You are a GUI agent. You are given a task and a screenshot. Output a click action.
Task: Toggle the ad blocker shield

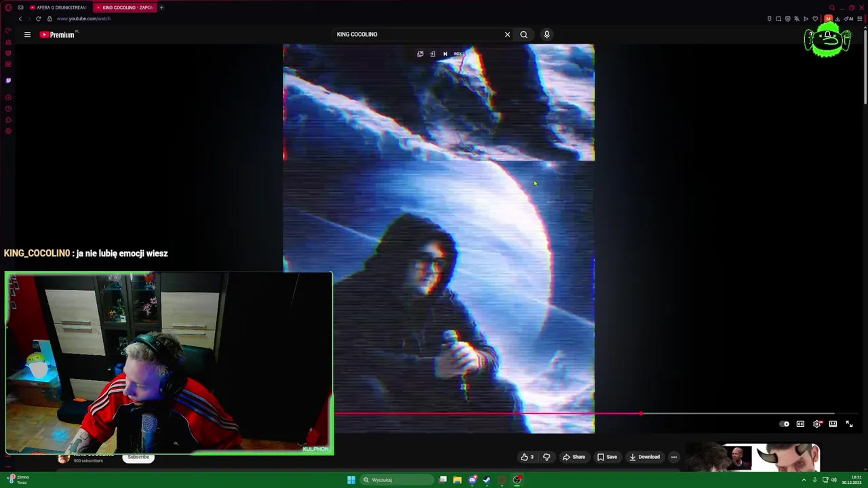(x=787, y=18)
